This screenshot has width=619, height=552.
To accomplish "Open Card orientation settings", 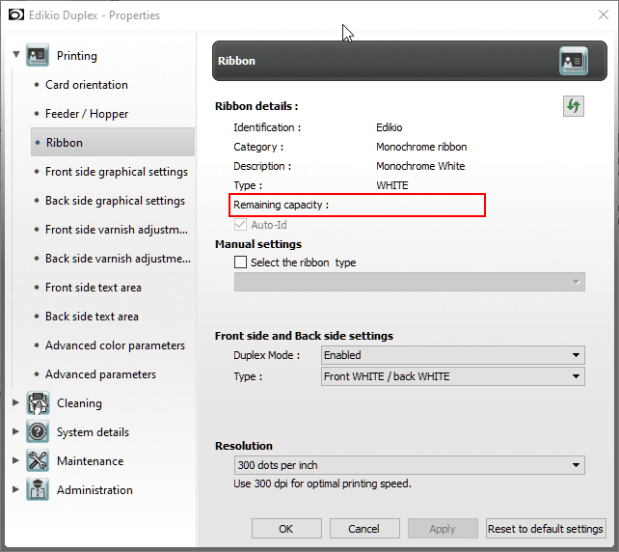I will click(x=86, y=84).
